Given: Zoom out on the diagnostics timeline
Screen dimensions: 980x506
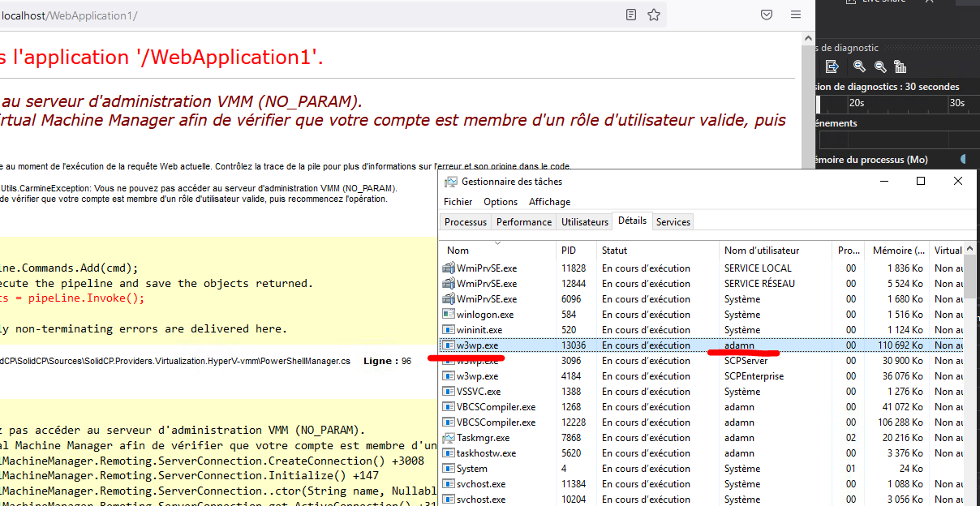Looking at the screenshot, I should point(880,66).
